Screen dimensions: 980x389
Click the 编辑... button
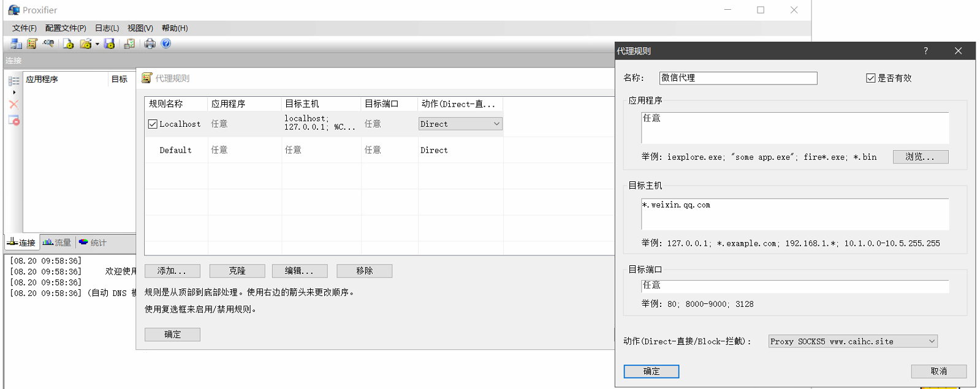click(300, 271)
